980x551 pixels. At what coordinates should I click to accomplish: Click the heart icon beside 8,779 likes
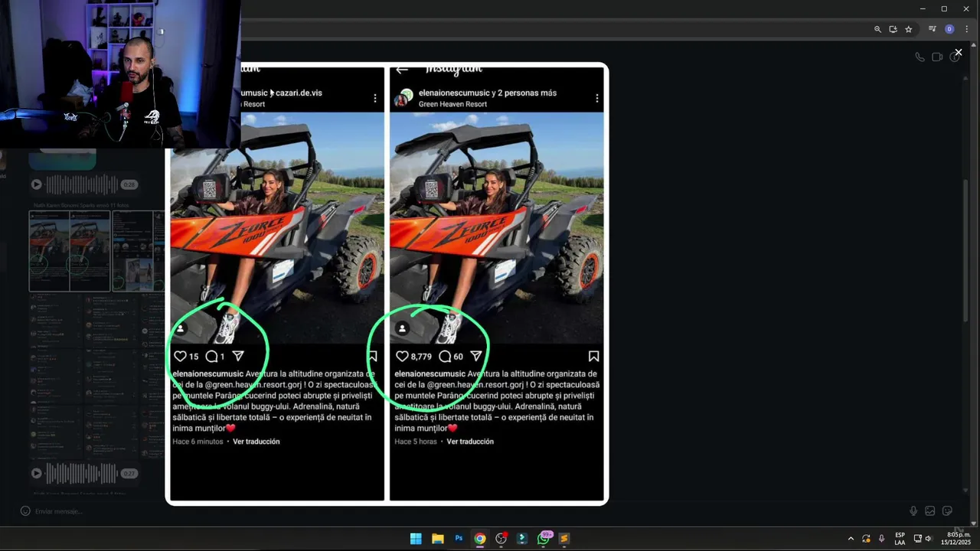(402, 356)
